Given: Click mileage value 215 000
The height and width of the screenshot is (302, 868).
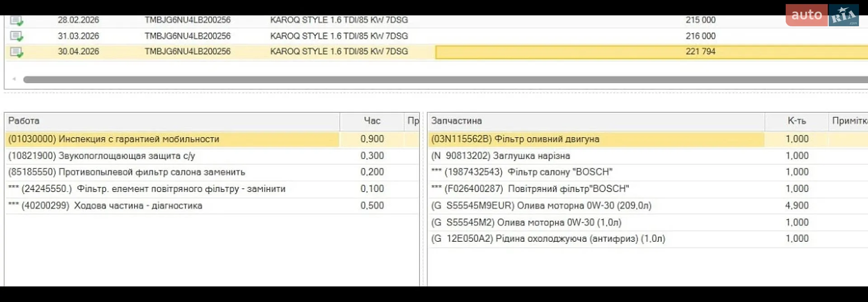Looking at the screenshot, I should click(x=700, y=20).
